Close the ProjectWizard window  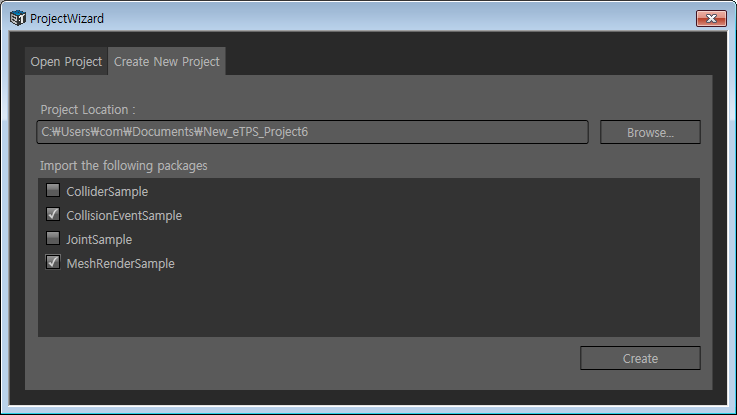711,18
